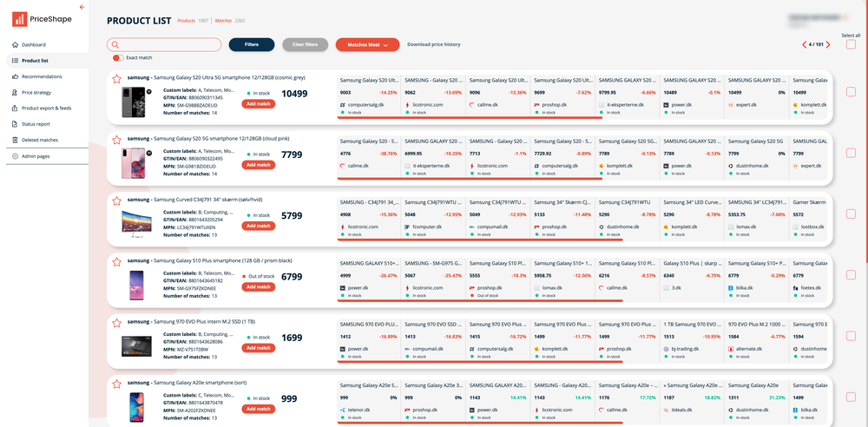This screenshot has height=427, width=868.
Task: Open 970 EVO Plus SSD thumbnail
Action: point(135,345)
